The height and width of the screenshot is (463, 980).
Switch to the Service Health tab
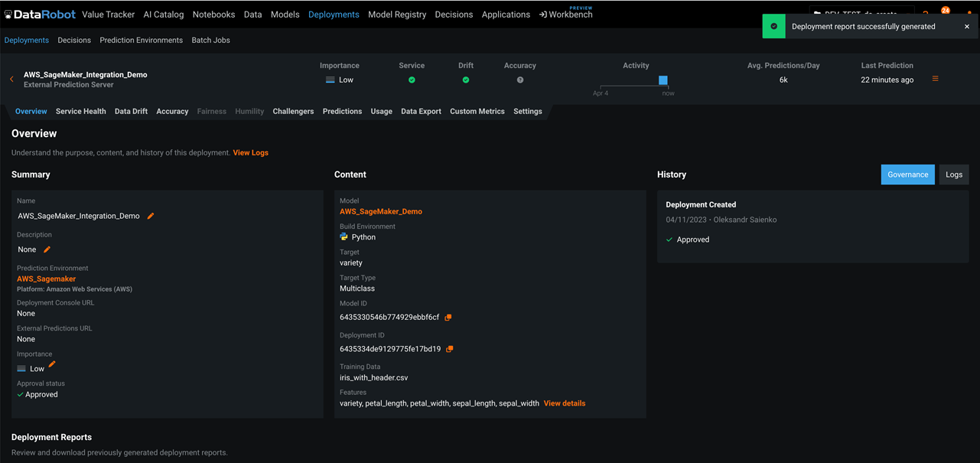tap(80, 111)
